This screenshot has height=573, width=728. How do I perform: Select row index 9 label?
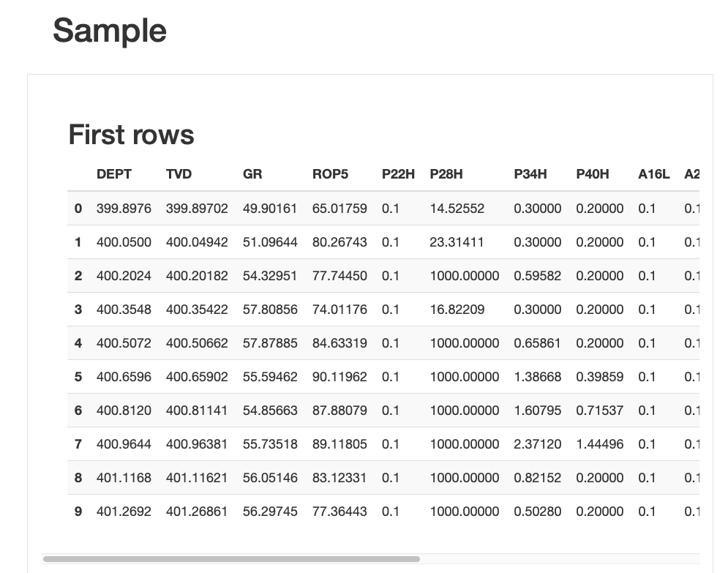point(78,512)
